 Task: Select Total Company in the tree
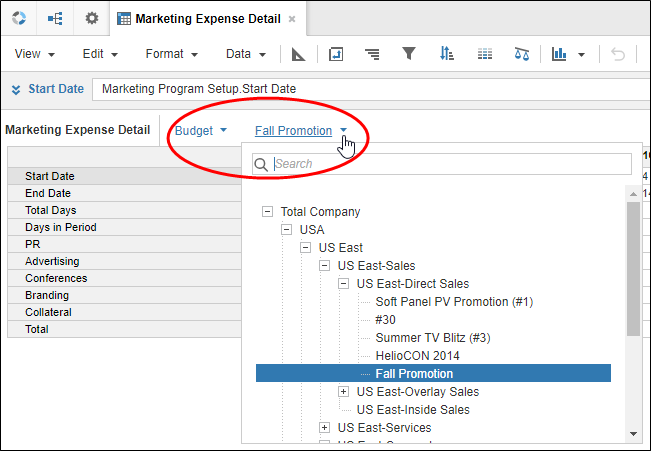[x=320, y=212]
